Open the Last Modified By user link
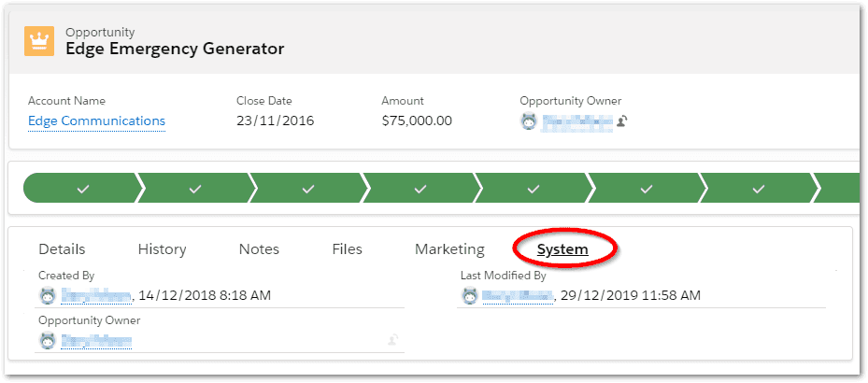Screen dimensions: 868x383 519,296
